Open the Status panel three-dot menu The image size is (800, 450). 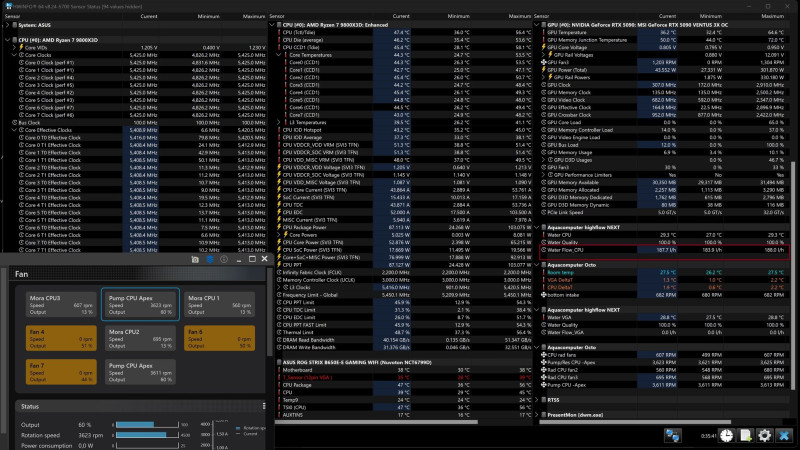[264, 406]
